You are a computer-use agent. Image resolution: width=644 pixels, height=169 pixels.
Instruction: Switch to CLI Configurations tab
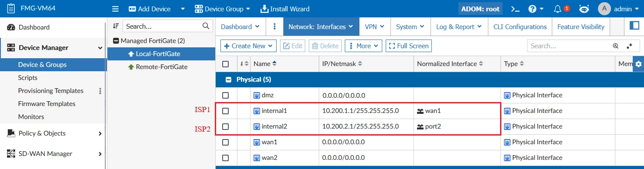coord(520,27)
